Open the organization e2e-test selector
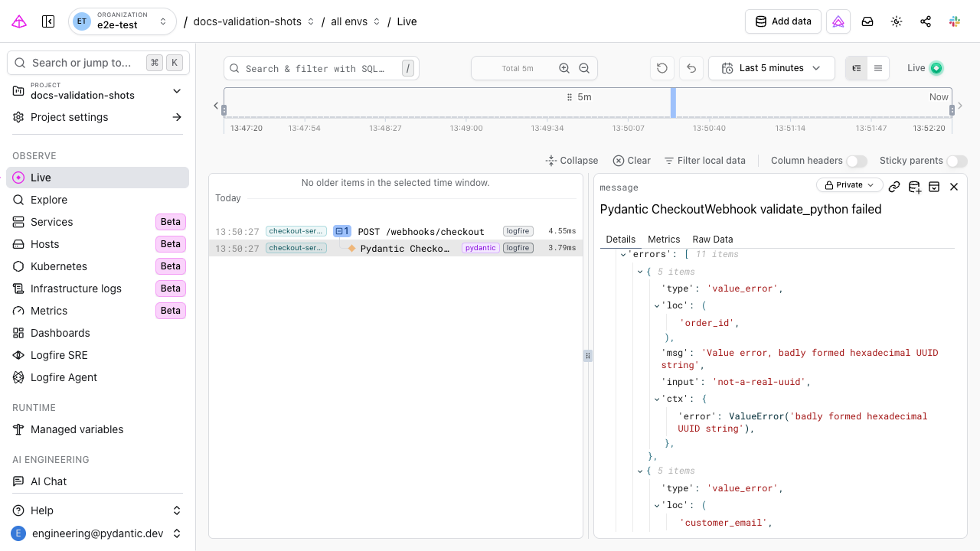The width and height of the screenshot is (980, 551). click(x=122, y=21)
